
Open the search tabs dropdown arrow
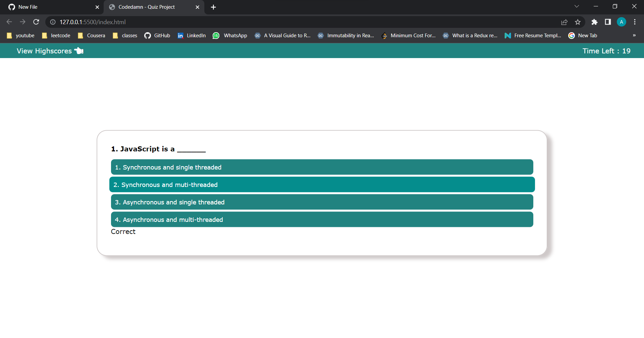tap(577, 6)
